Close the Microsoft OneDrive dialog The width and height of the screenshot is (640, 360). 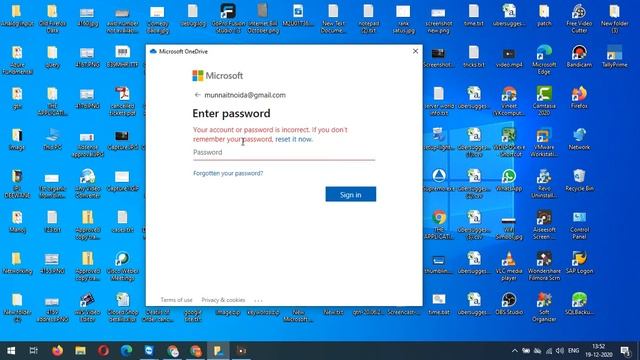click(415, 51)
